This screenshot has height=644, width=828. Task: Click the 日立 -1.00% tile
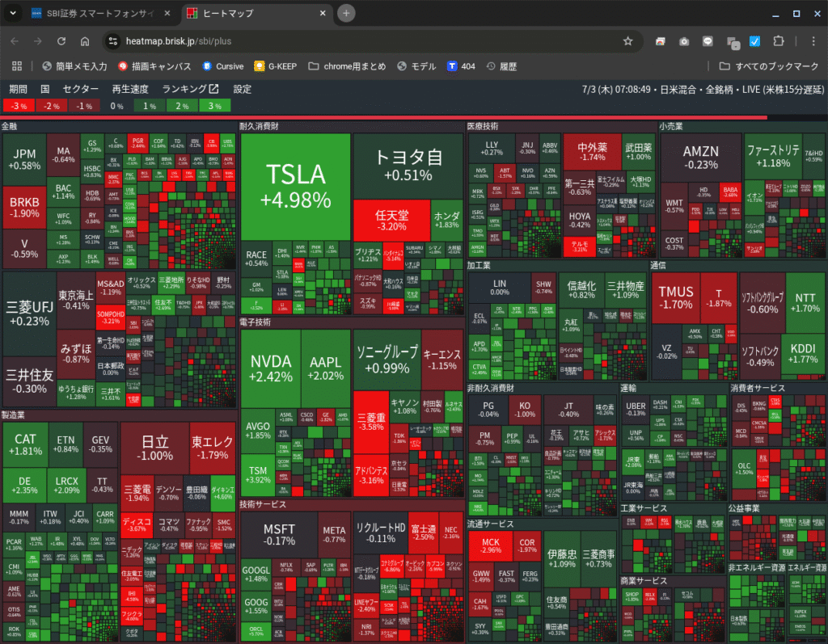(154, 448)
